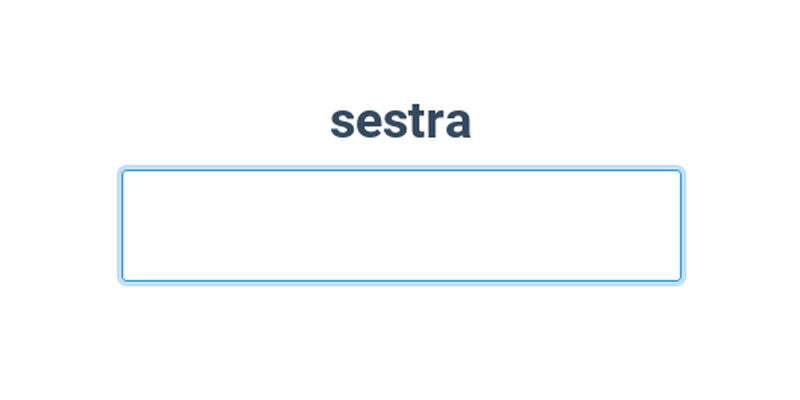Click the empty text input field

(401, 225)
